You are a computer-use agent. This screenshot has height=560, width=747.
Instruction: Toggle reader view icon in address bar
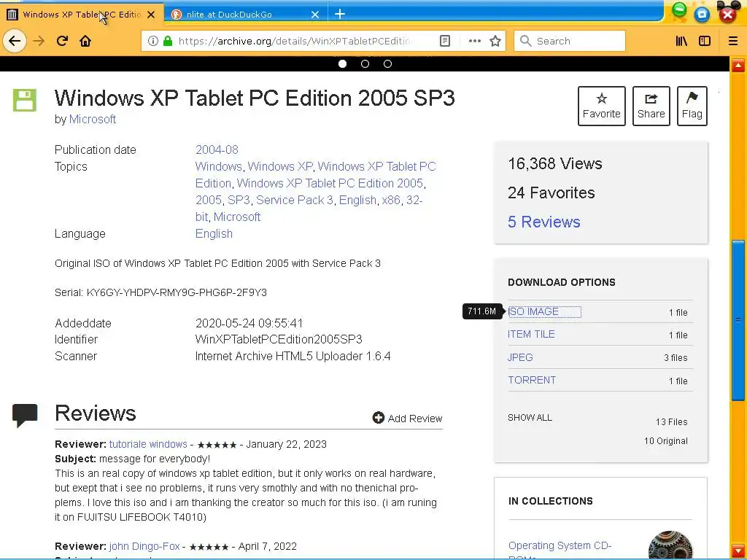tap(444, 41)
